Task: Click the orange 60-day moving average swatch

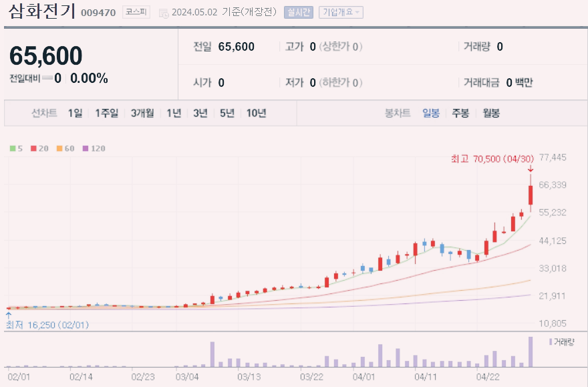Action: [x=59, y=148]
